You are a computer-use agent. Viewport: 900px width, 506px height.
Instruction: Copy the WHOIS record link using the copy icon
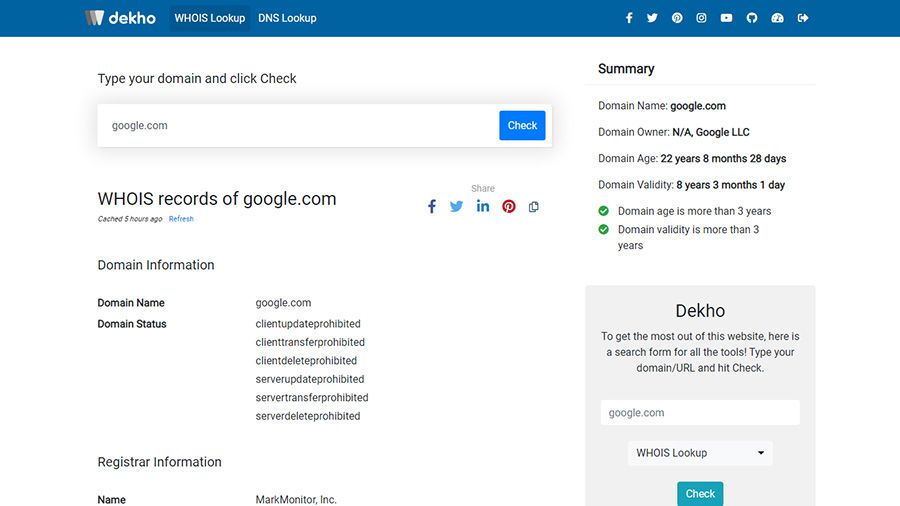click(534, 207)
